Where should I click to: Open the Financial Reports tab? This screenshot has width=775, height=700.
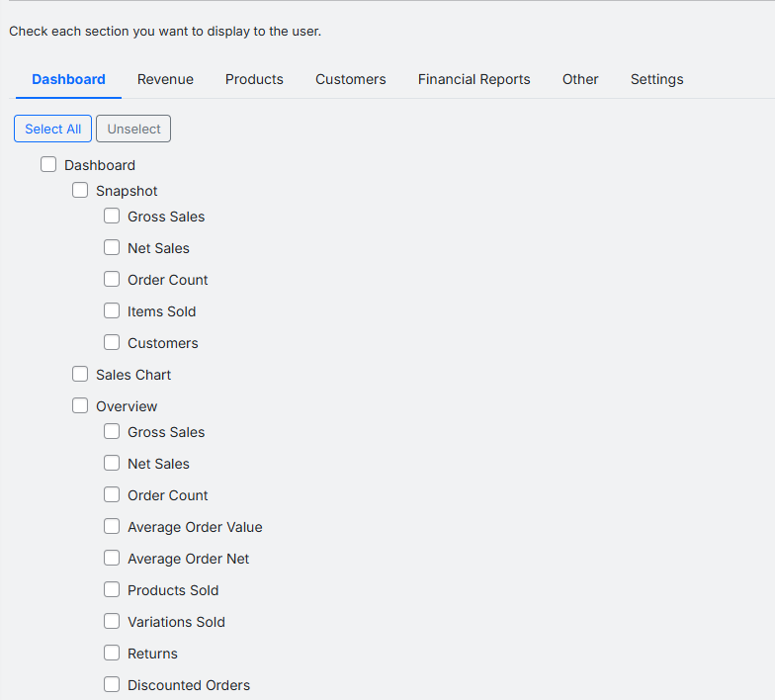click(x=474, y=79)
